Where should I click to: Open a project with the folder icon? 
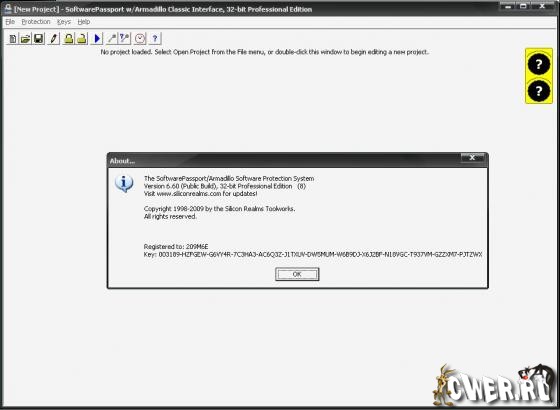pos(25,39)
